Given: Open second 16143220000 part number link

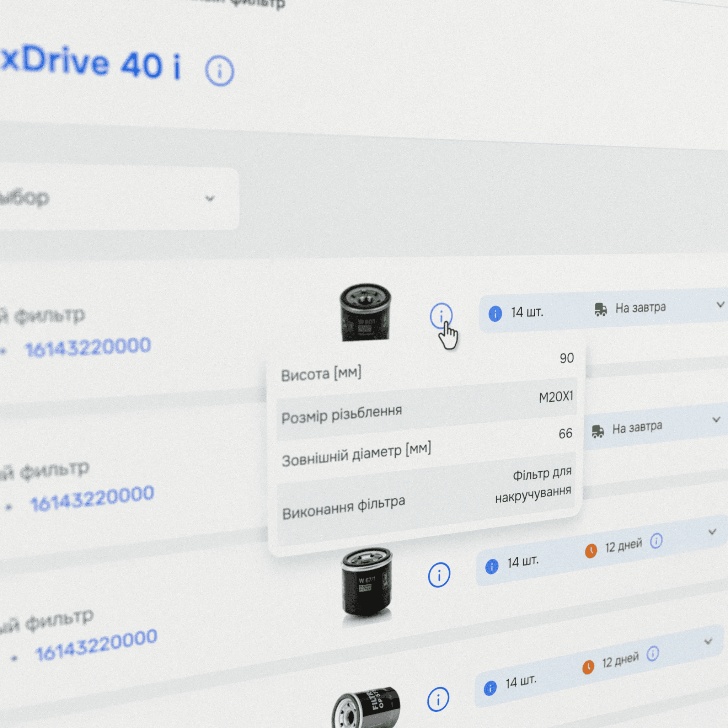Looking at the screenshot, I should click(x=92, y=498).
